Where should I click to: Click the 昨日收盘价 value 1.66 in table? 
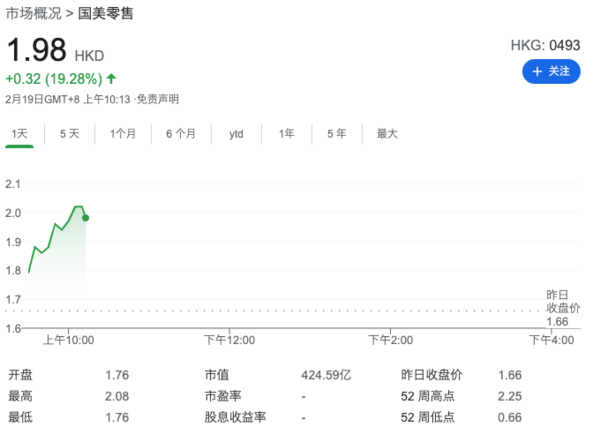510,375
